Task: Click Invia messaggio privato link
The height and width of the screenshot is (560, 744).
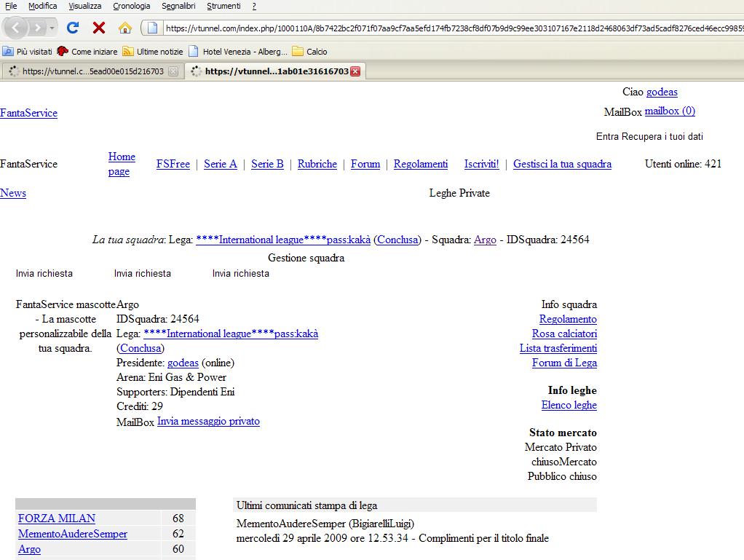Action: 208,421
